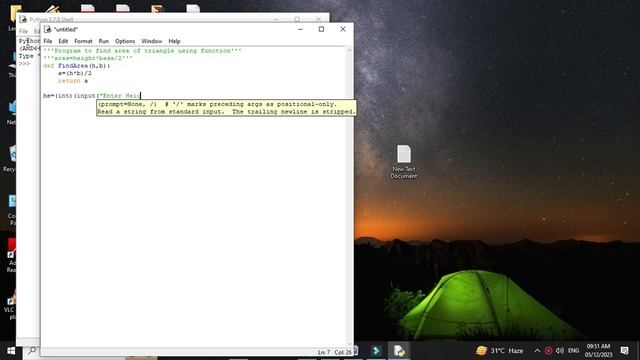Maximize the Python Shell window
The height and width of the screenshot is (360, 640).
coord(297,19)
